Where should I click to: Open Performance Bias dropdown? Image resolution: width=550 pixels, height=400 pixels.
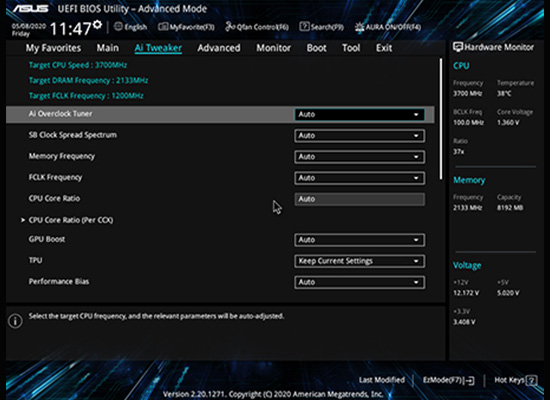pyautogui.click(x=360, y=282)
